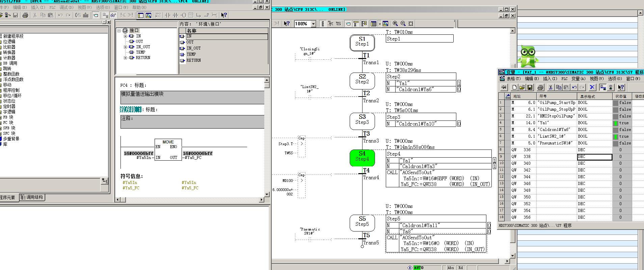Toggle the online connection button in VAT toolbar
This screenshot has height=270, width=644.
[x=603, y=87]
